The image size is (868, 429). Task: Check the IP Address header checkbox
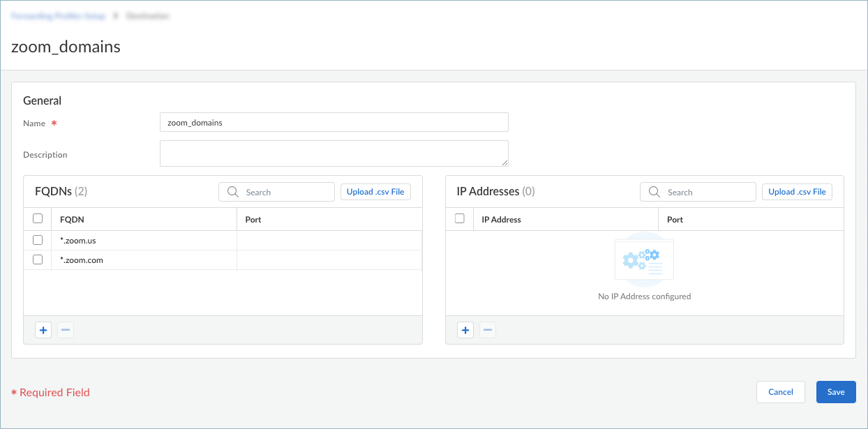[460, 219]
